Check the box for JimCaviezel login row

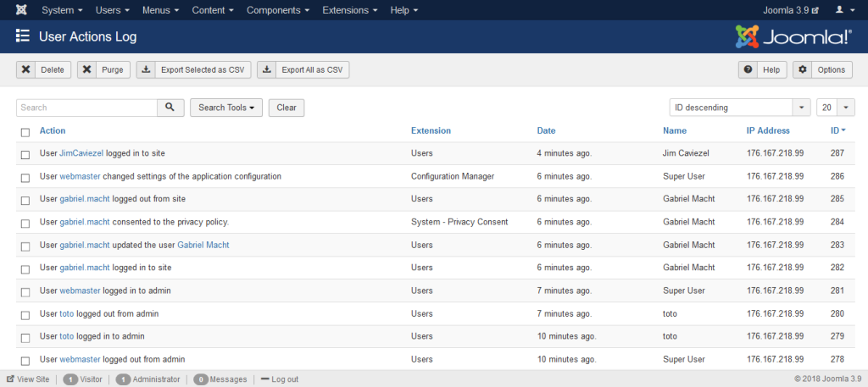pyautogui.click(x=25, y=154)
